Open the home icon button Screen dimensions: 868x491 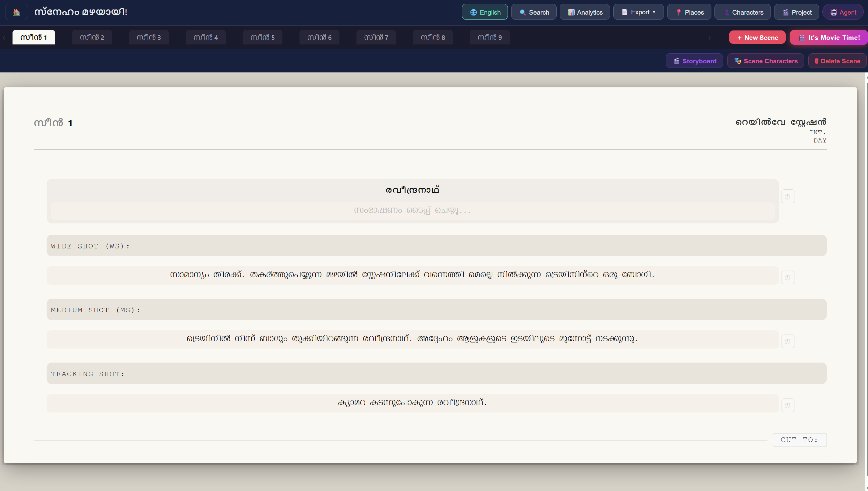16,12
